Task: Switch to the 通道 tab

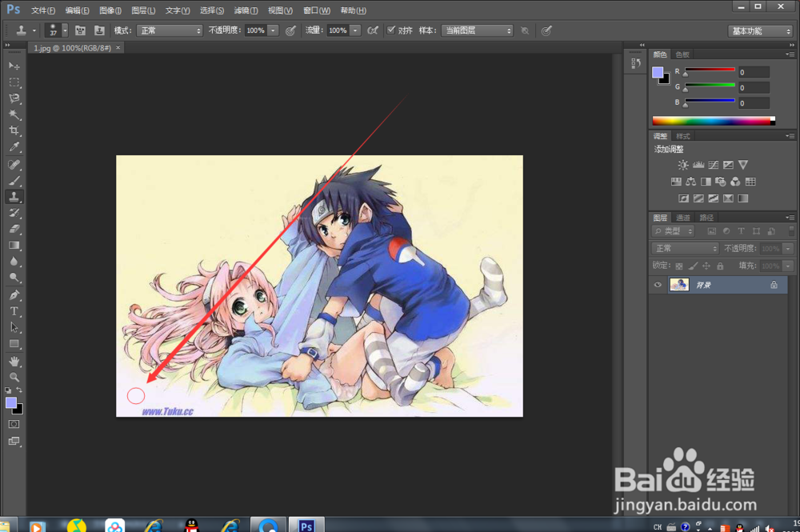Action: (683, 218)
